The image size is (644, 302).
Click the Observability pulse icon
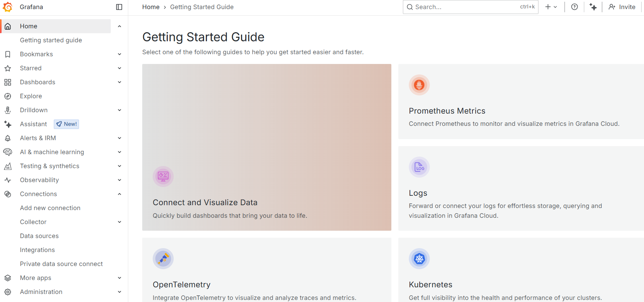tap(8, 180)
